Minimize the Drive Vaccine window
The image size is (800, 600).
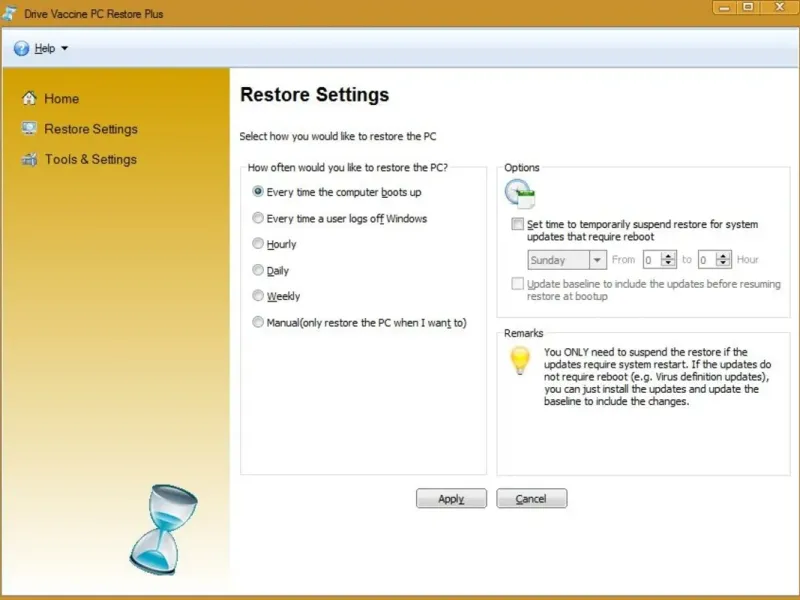click(x=724, y=7)
